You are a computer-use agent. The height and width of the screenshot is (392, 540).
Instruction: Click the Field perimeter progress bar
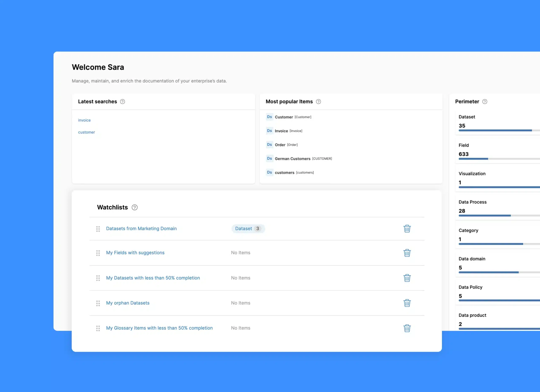click(x=499, y=159)
